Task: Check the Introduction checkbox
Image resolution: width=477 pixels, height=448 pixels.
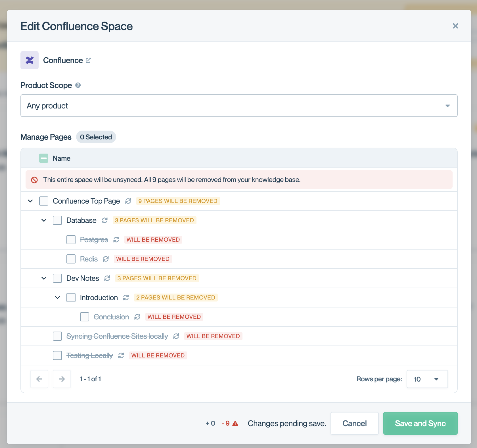Action: pos(71,298)
